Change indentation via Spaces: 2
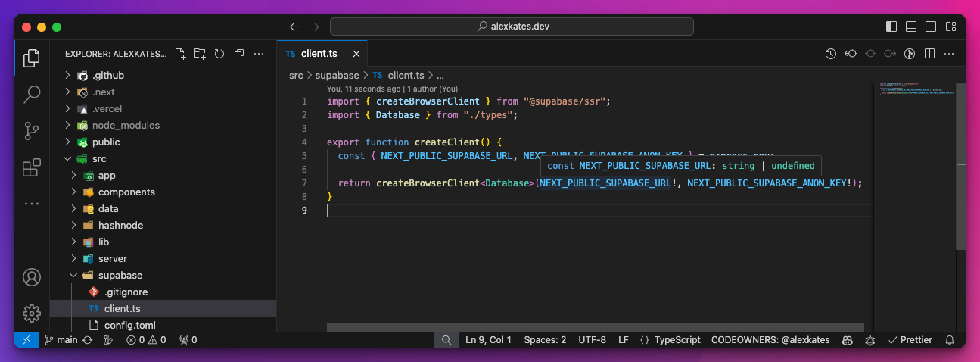This screenshot has width=980, height=362. coord(545,340)
